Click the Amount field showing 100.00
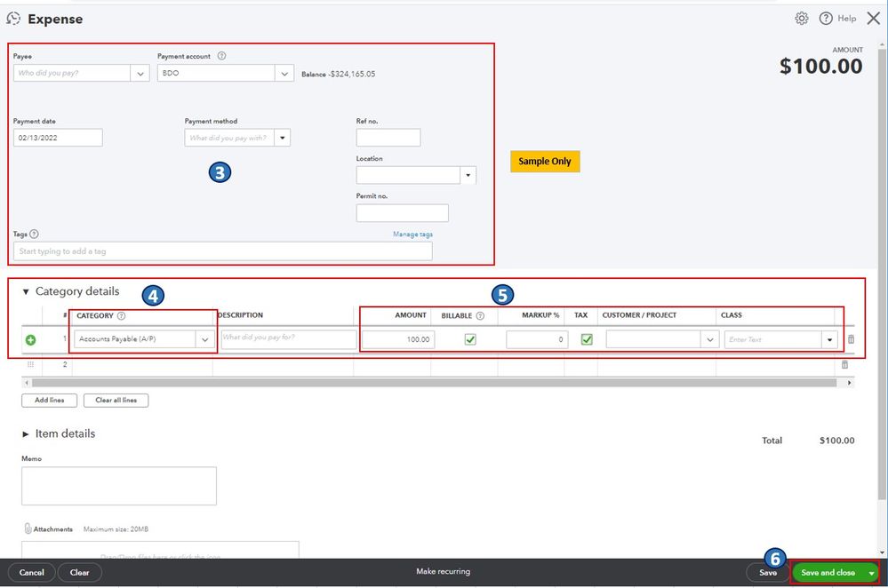 (398, 339)
